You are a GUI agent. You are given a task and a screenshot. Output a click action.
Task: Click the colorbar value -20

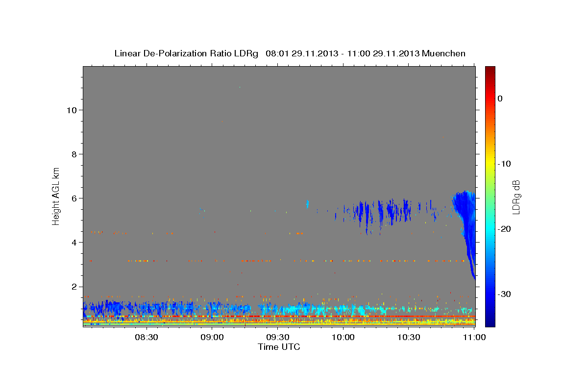[x=505, y=229]
